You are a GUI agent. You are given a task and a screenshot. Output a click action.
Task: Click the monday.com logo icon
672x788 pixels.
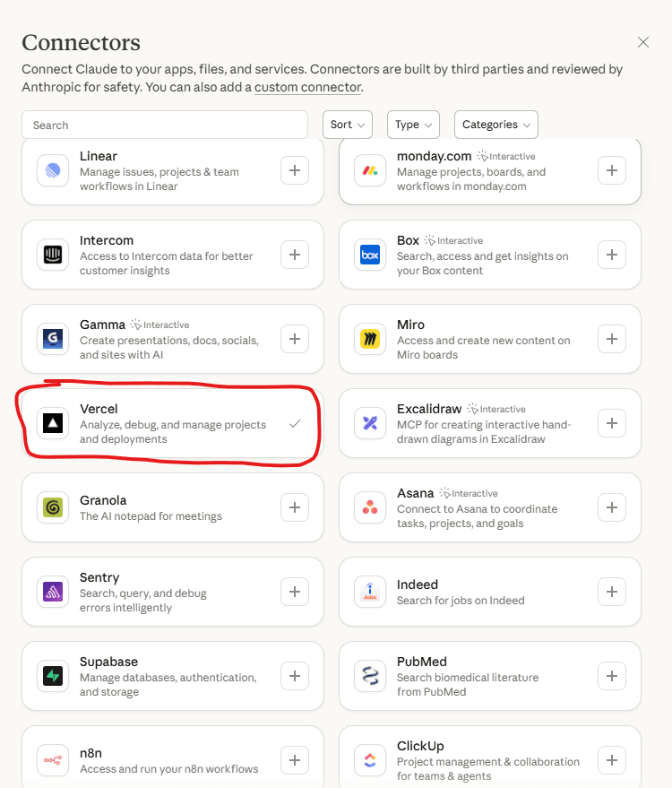click(x=370, y=170)
